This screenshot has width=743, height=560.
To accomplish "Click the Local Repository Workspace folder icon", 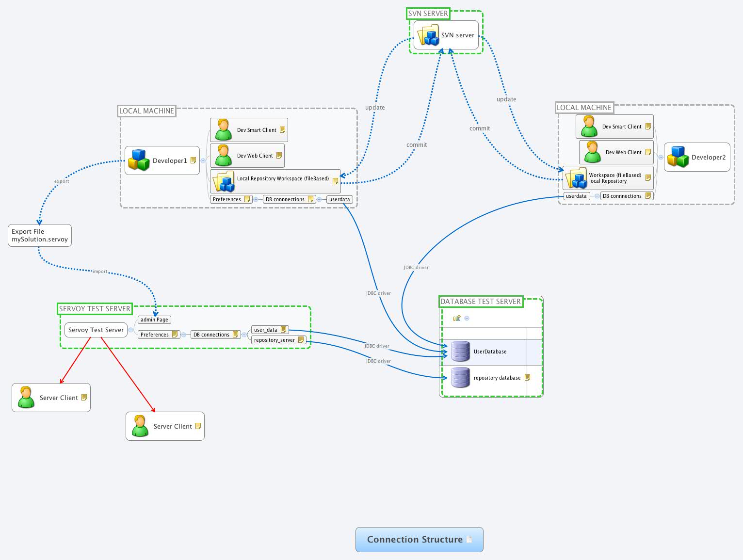I will click(x=223, y=181).
